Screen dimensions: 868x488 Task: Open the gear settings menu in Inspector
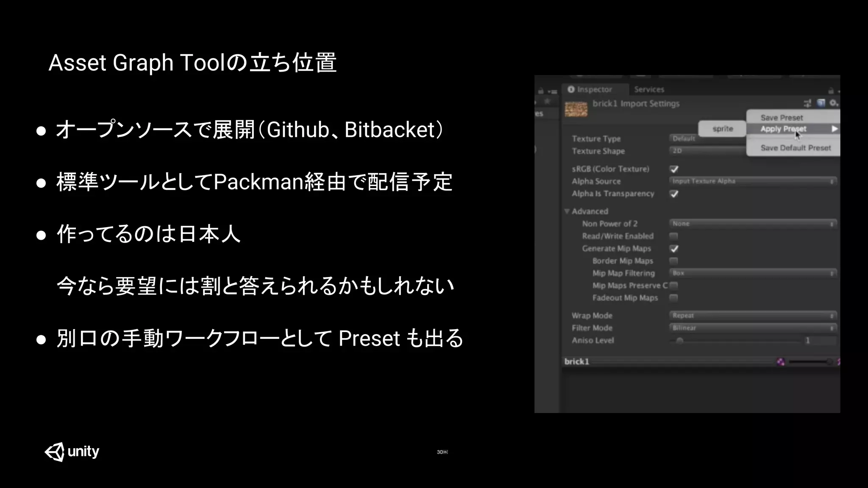coord(834,103)
